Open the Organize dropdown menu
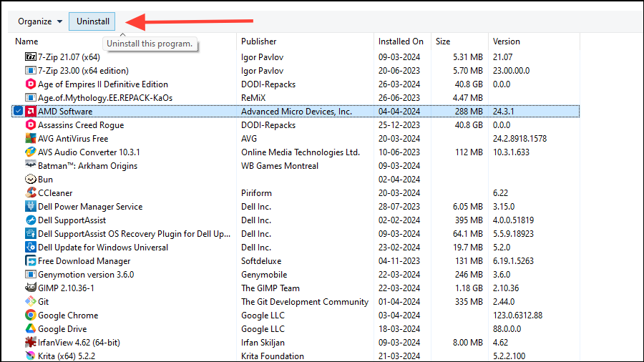 (40, 21)
